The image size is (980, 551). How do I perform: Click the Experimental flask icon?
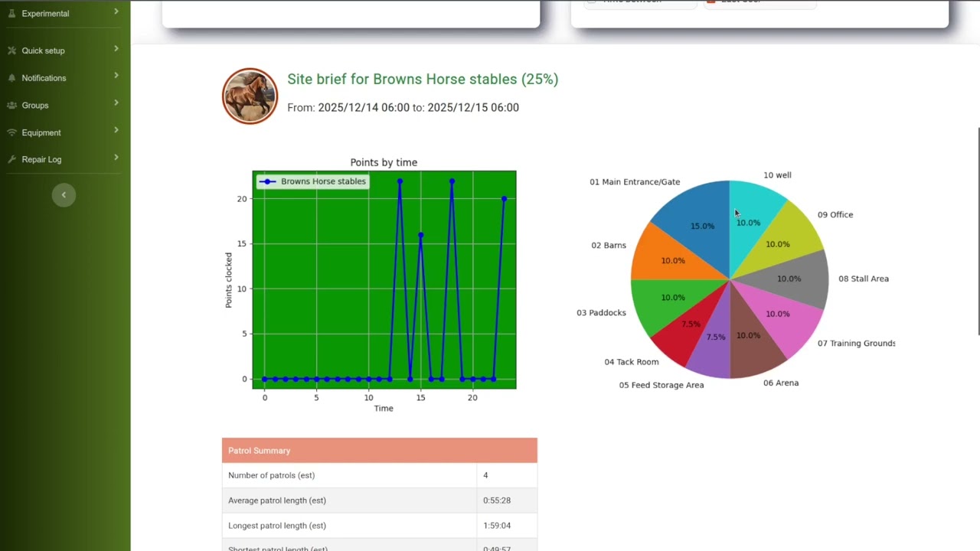11,13
